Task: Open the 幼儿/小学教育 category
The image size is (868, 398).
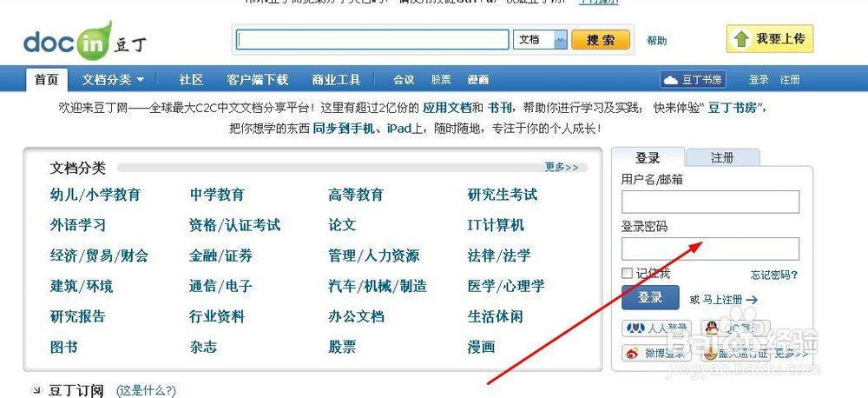Action: 95,195
